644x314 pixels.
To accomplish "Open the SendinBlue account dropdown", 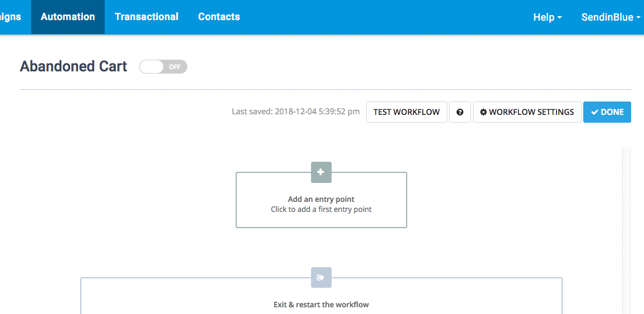I will 611,17.
